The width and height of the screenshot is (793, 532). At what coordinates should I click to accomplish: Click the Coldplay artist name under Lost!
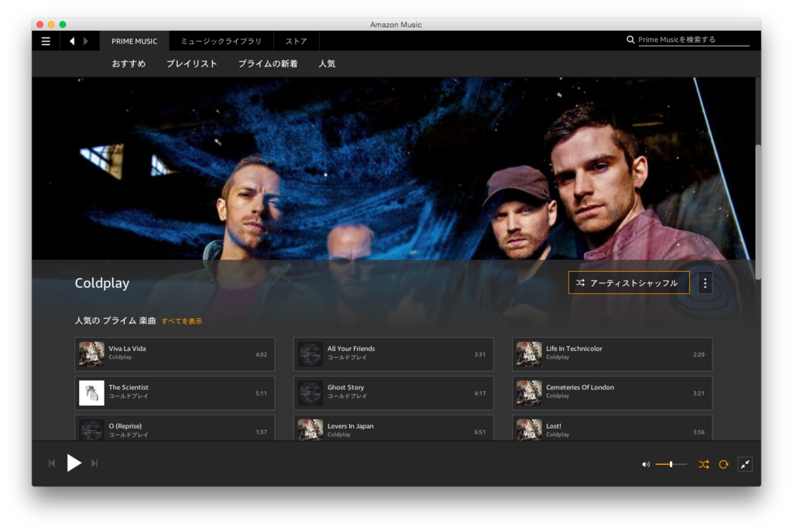click(558, 434)
